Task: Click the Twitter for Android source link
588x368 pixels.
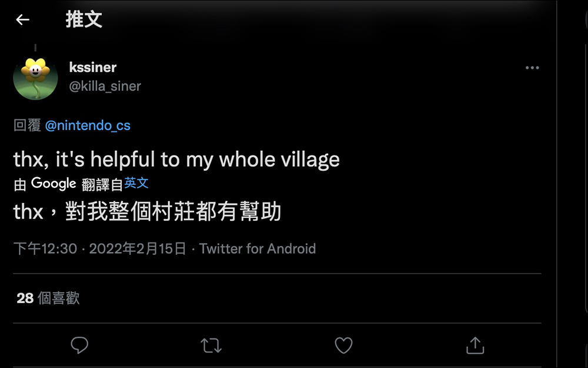Action: click(258, 248)
